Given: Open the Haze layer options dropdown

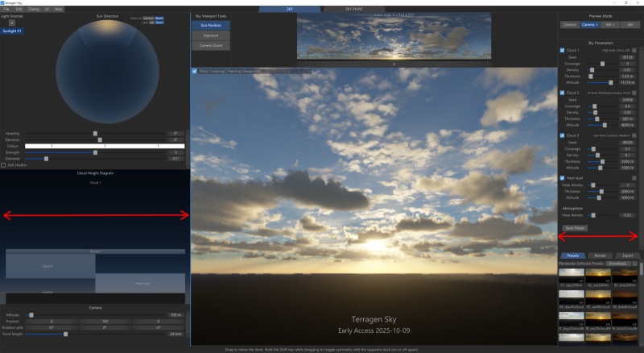Looking at the screenshot, I should 634,178.
